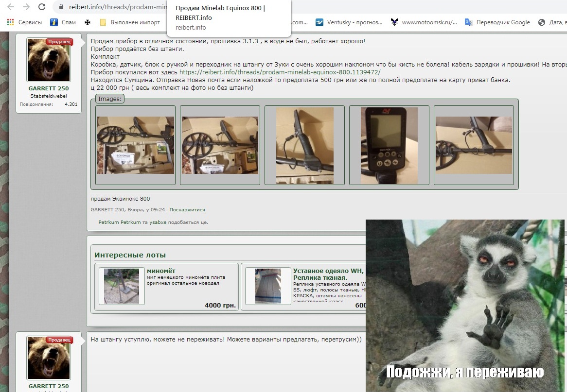The height and width of the screenshot is (392, 567).
Task: Click the lemur meme image
Action: [465, 306]
